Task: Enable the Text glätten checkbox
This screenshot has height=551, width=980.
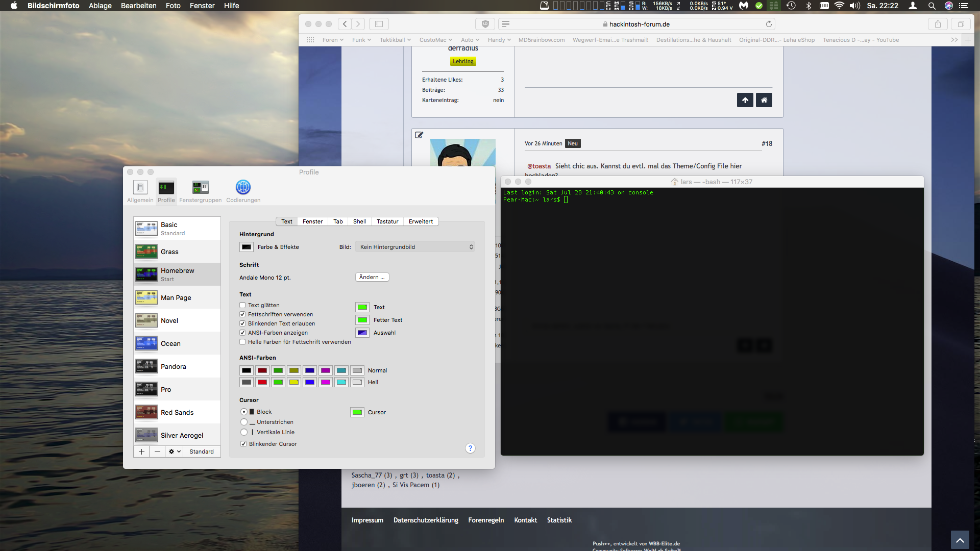Action: (243, 305)
